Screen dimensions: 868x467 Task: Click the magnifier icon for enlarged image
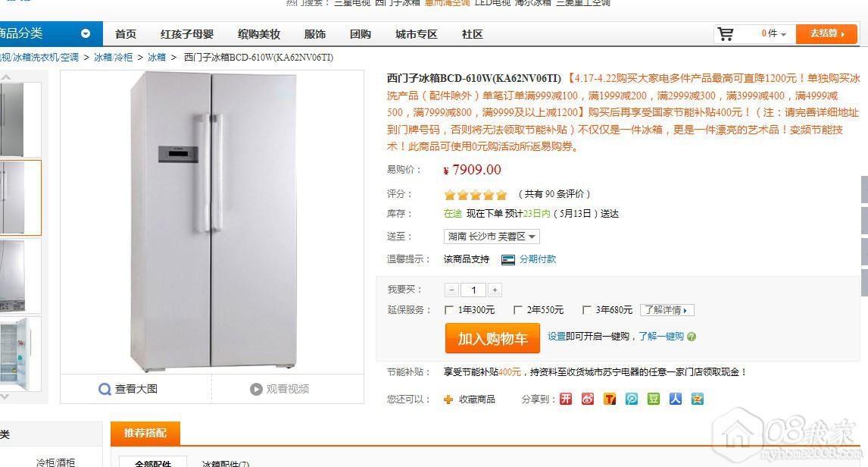tap(105, 390)
